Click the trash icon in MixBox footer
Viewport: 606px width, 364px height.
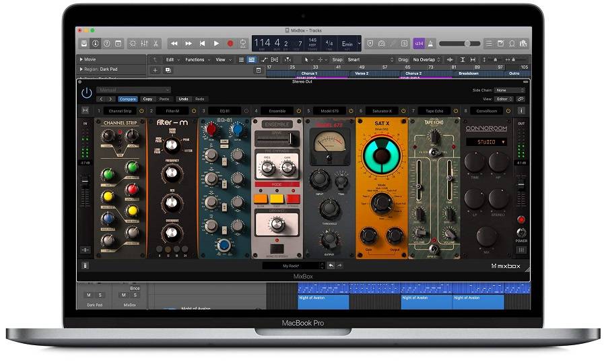point(86,265)
